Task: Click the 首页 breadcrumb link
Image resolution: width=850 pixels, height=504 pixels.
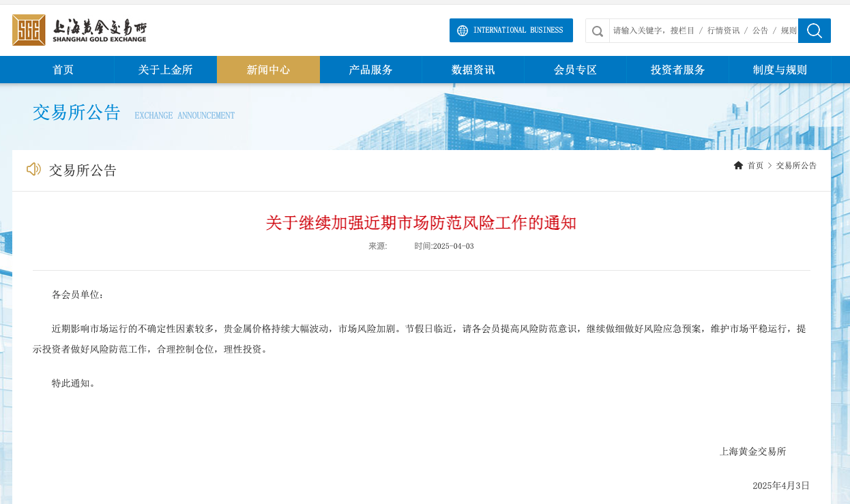Action: (x=755, y=166)
